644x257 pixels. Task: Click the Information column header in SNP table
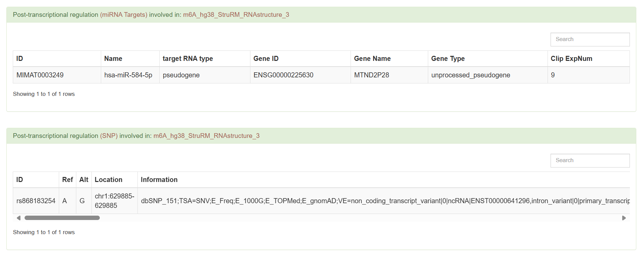tap(159, 180)
